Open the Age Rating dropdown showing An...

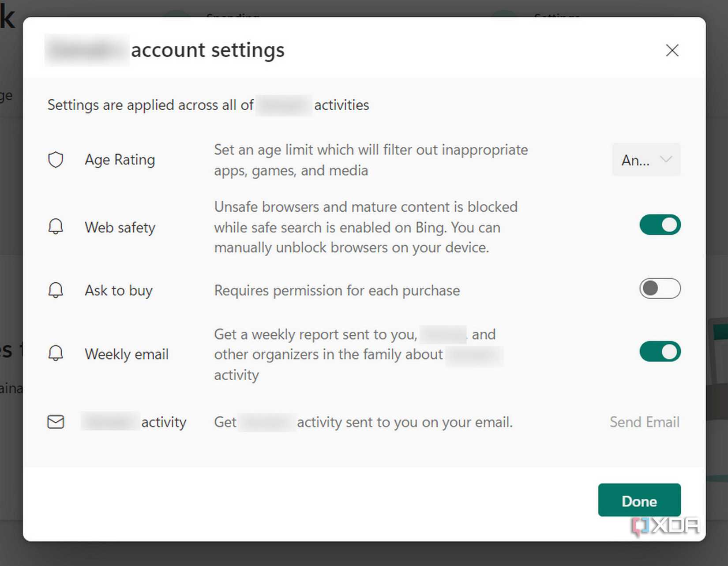[x=646, y=160]
